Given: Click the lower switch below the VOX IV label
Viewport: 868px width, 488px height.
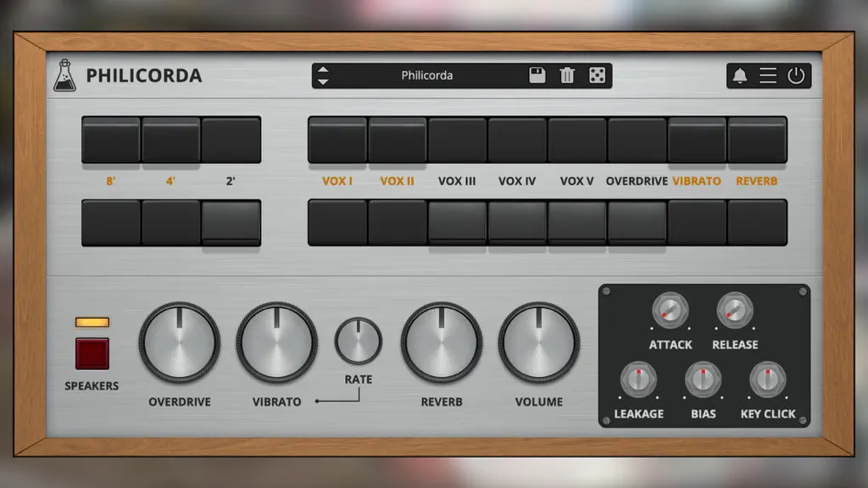Looking at the screenshot, I should [x=517, y=223].
